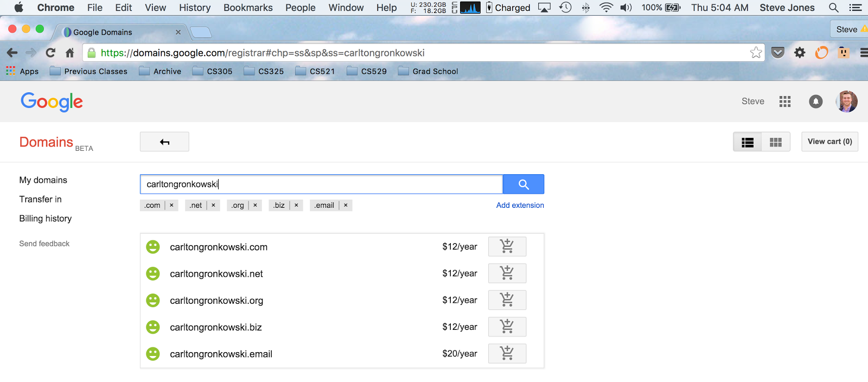
Task: Remove the .net extension filter
Action: coord(213,205)
